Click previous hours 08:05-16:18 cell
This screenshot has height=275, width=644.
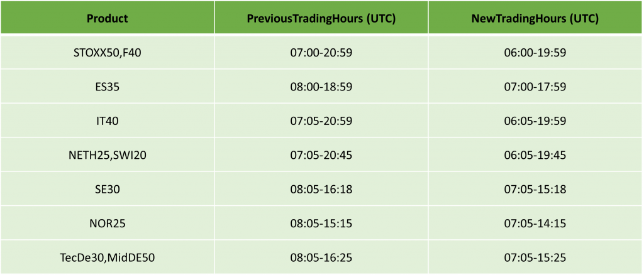(x=321, y=190)
